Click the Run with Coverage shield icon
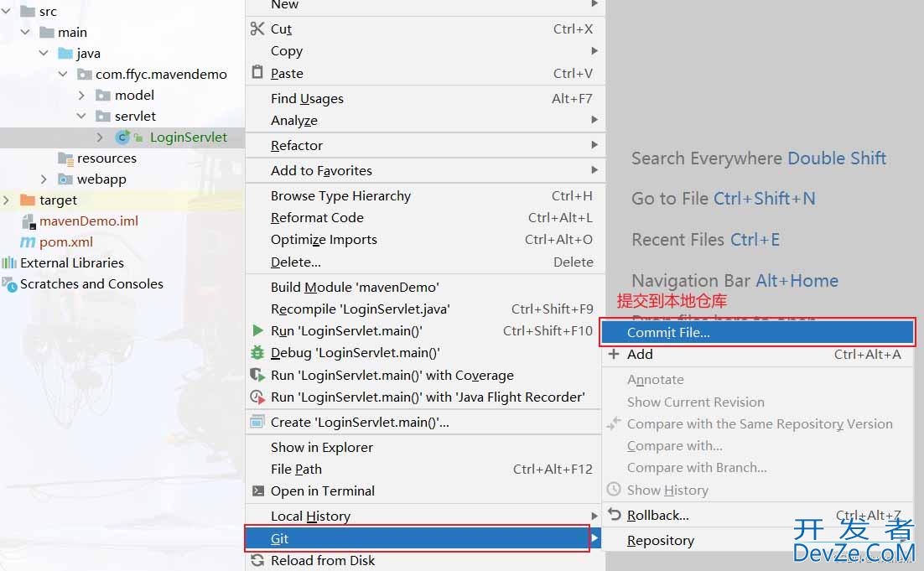The width and height of the screenshot is (924, 571). coord(257,375)
